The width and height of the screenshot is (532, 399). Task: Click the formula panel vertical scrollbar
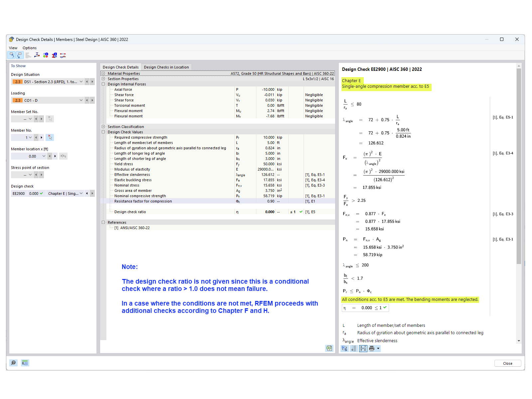point(519,166)
